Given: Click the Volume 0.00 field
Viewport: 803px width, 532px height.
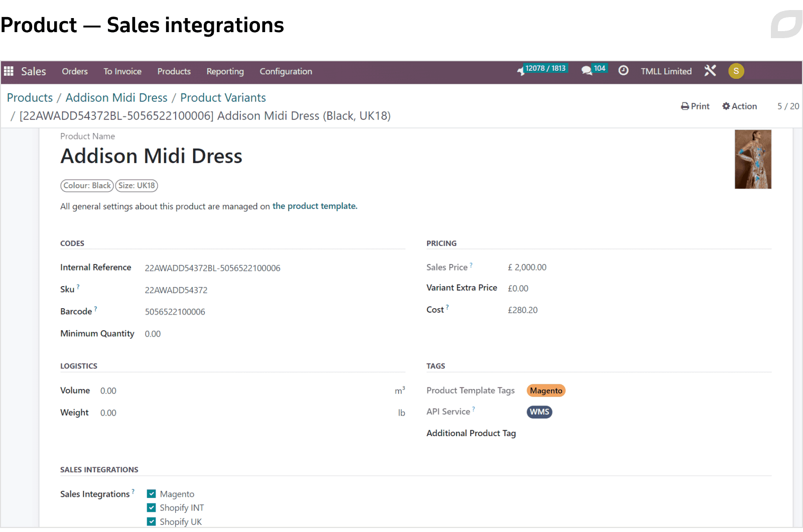Looking at the screenshot, I should pos(108,391).
